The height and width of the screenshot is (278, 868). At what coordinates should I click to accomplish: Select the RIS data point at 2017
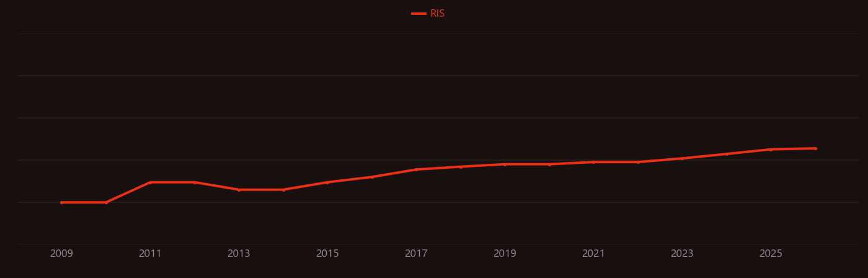pos(416,169)
